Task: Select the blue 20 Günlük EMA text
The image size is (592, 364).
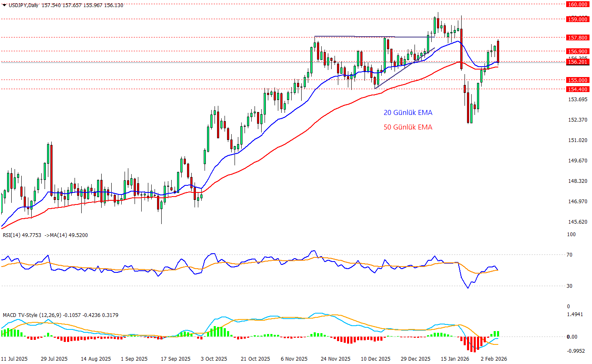Action: (408, 112)
